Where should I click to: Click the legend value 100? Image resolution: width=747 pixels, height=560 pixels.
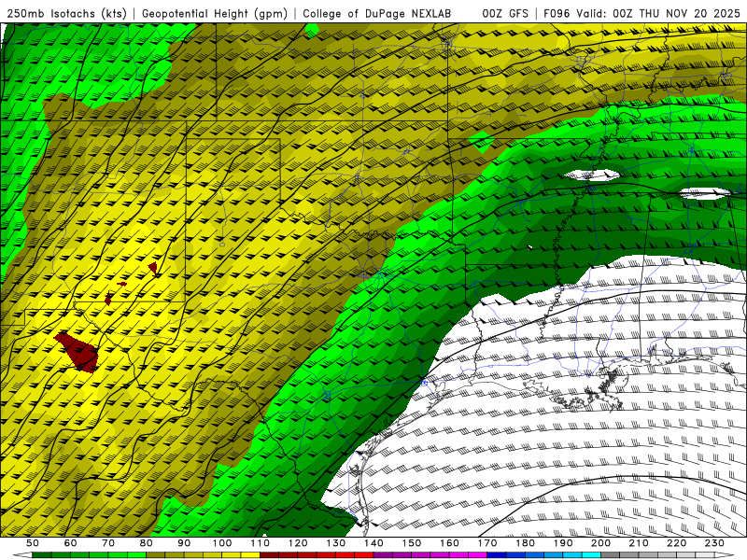pyautogui.click(x=222, y=543)
